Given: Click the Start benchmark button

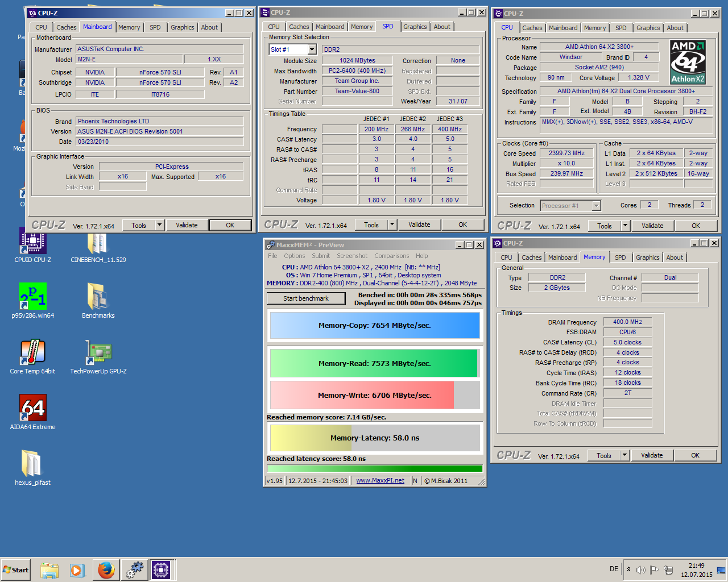Looking at the screenshot, I should pos(306,298).
